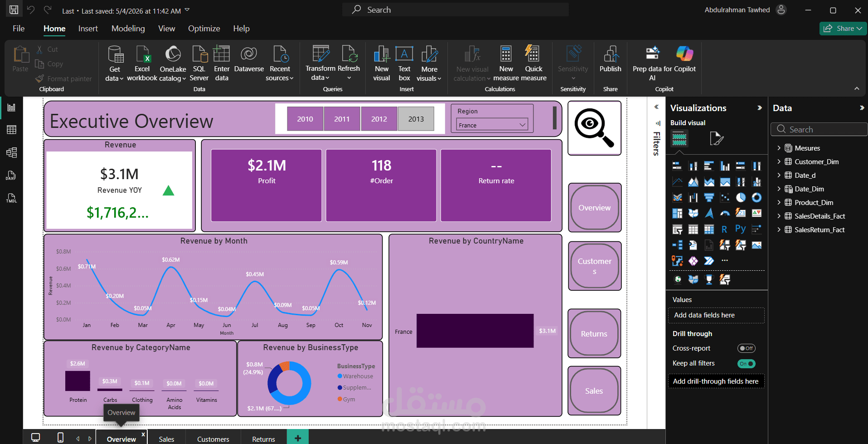The image size is (868, 444).
Task: Select year 2012 in slicer
Action: pyautogui.click(x=379, y=119)
